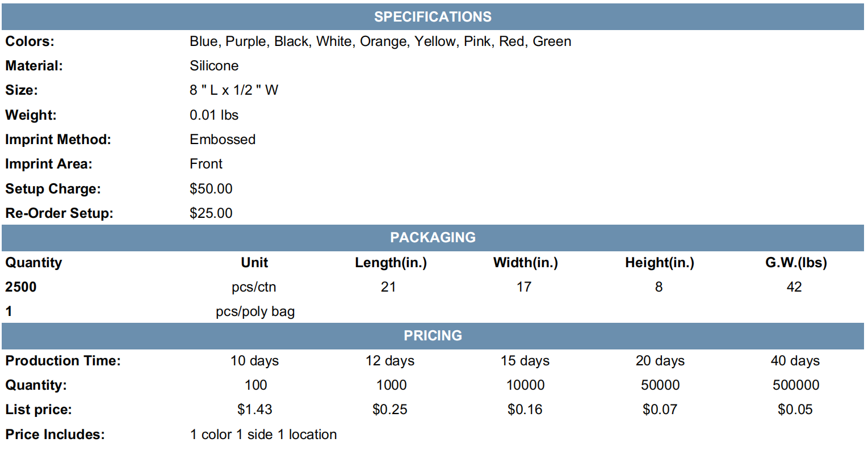Click the 2500 packaging quantity
868x451 pixels.
coord(21,287)
